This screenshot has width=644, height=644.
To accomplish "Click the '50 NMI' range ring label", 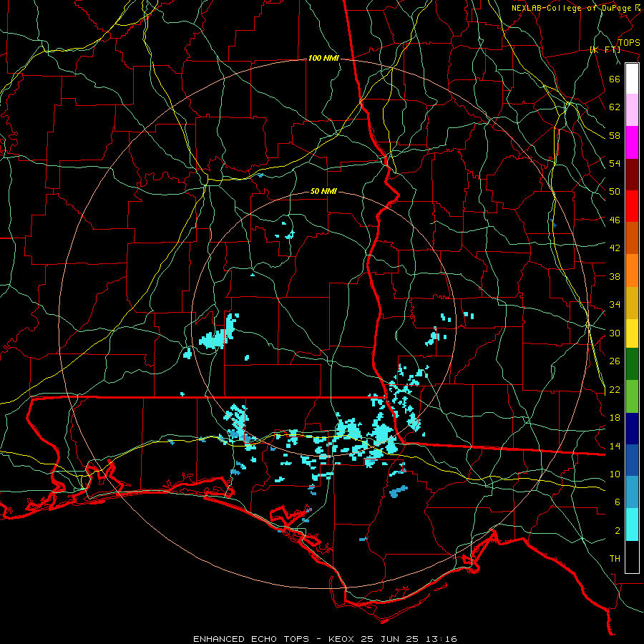I will [x=323, y=191].
